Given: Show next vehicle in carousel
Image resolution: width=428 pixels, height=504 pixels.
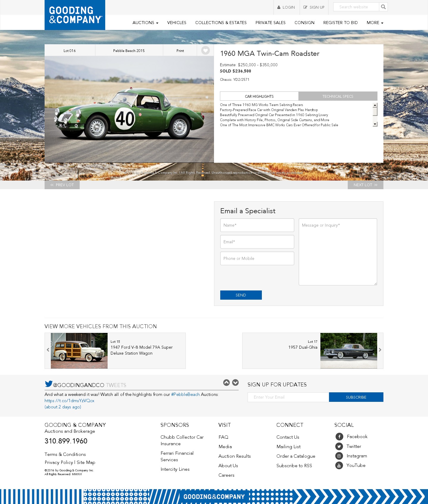Looking at the screenshot, I should coord(380,350).
